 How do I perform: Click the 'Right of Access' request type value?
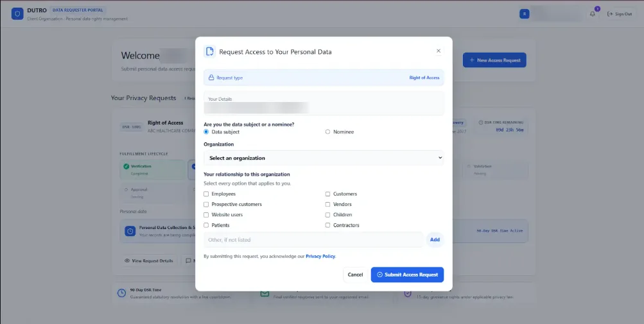424,78
